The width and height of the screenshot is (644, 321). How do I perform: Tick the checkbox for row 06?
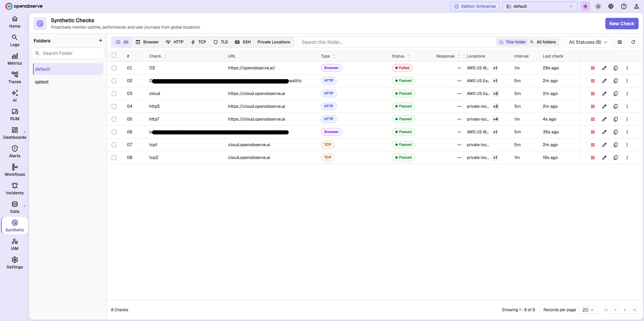[114, 132]
